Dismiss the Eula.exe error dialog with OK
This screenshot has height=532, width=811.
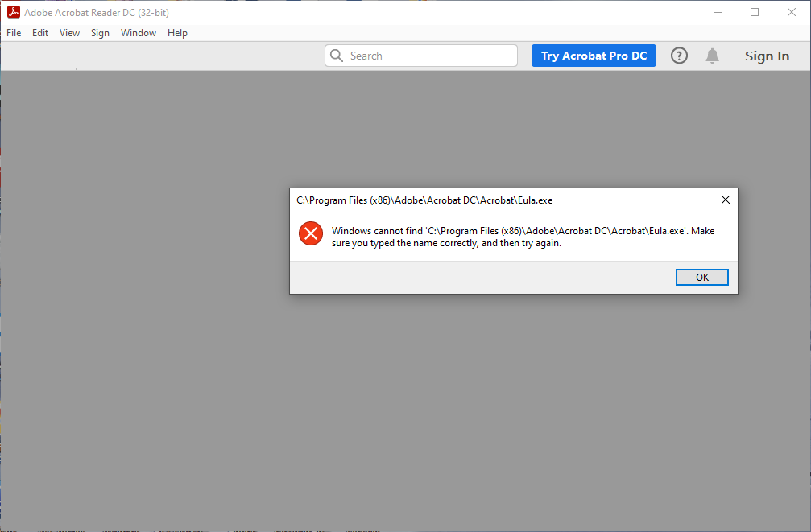[701, 277]
